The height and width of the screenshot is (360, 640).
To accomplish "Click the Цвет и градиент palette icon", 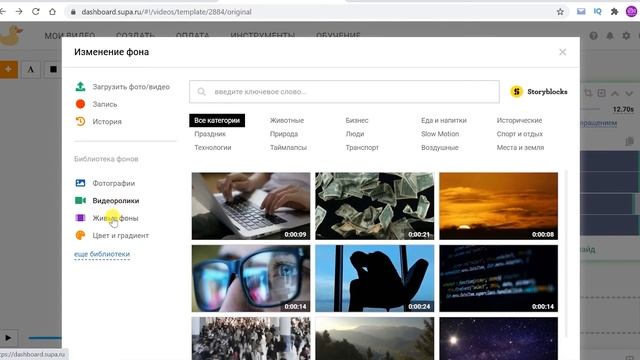I will (80, 235).
